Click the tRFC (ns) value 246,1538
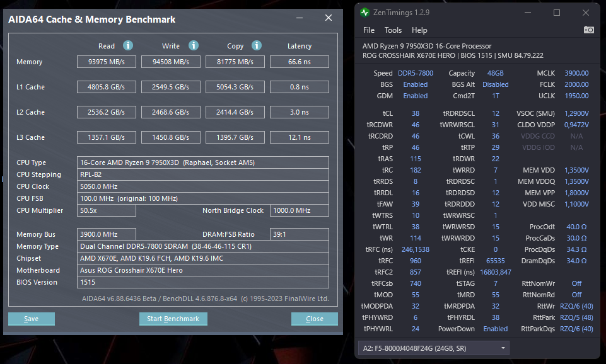Image resolution: width=606 pixels, height=364 pixels. click(416, 249)
